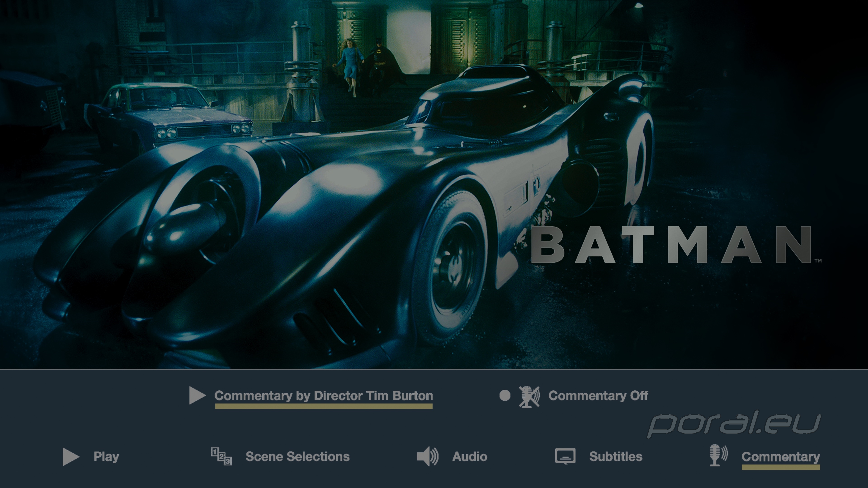Choose Commentary by Director Tim Burton
Viewport: 868px width, 488px height.
click(x=323, y=396)
